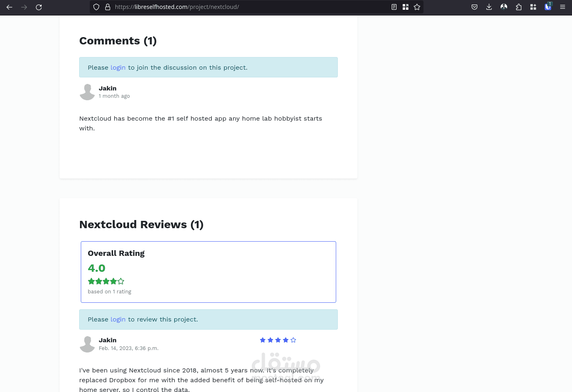Image resolution: width=572 pixels, height=392 pixels.
Task: Show site security info via padlock
Action: 108,7
